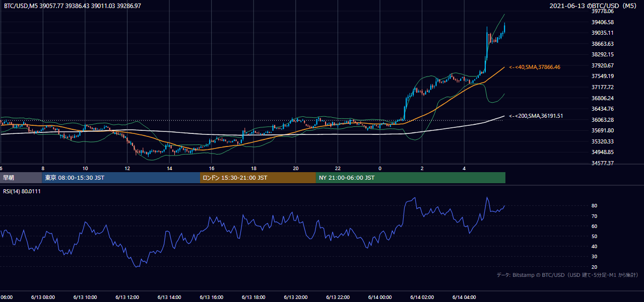Select the 6/13 08:00 bottom time label
This screenshot has width=644, height=302.
[43, 297]
